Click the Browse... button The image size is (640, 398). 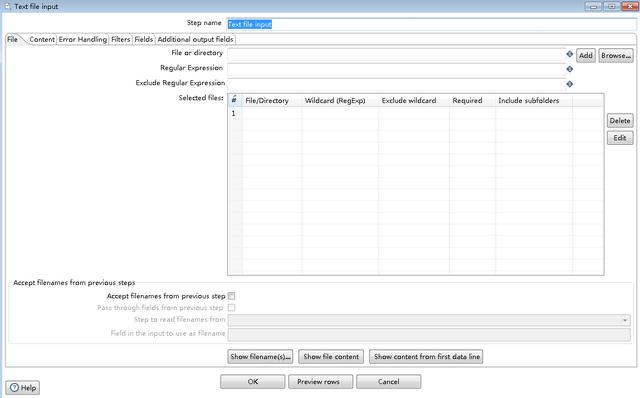(x=616, y=56)
